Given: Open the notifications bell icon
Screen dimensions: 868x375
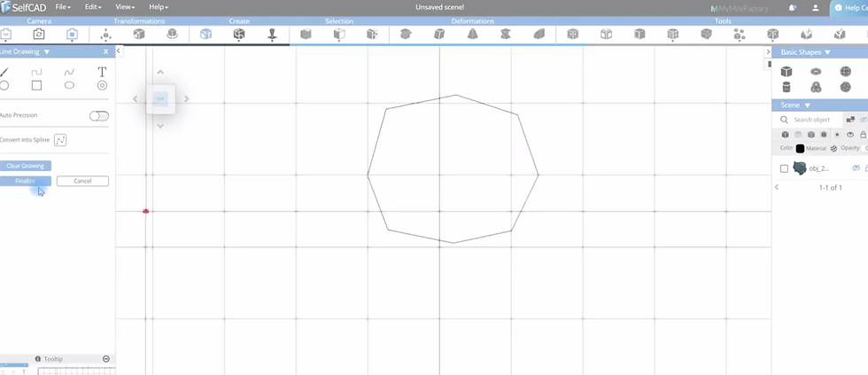Looking at the screenshot, I should pos(793,8).
